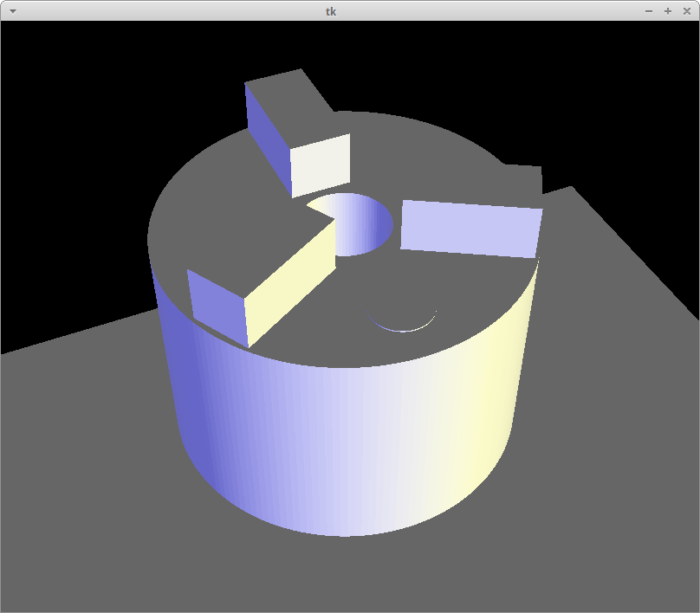Click the tk title bar text

pyautogui.click(x=331, y=11)
